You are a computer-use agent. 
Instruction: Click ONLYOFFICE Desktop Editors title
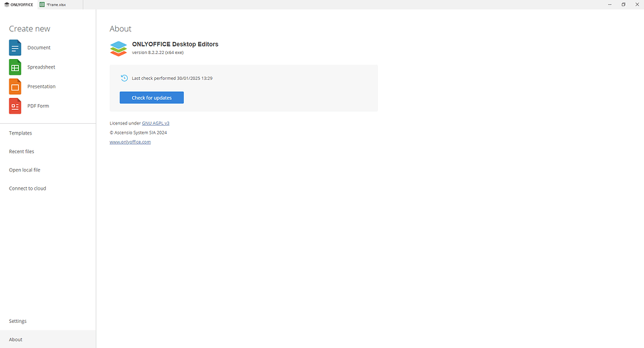coord(175,45)
